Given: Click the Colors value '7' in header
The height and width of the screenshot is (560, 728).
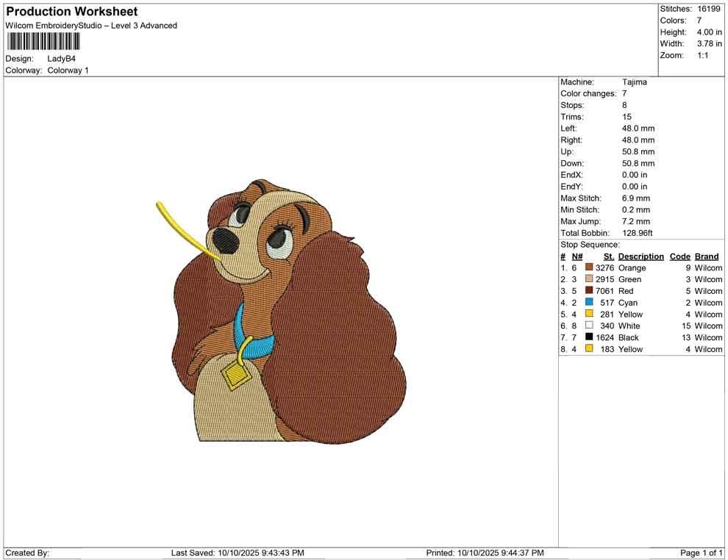Looking at the screenshot, I should [699, 21].
